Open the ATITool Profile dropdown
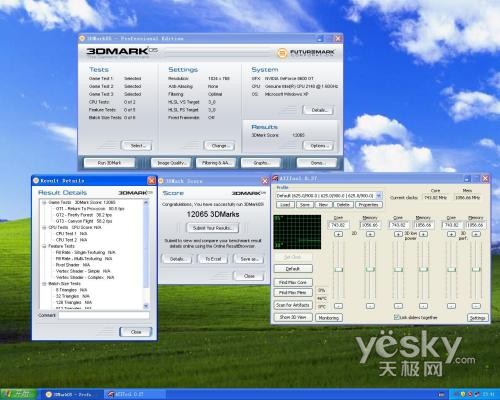The image size is (500, 400). coord(378,196)
